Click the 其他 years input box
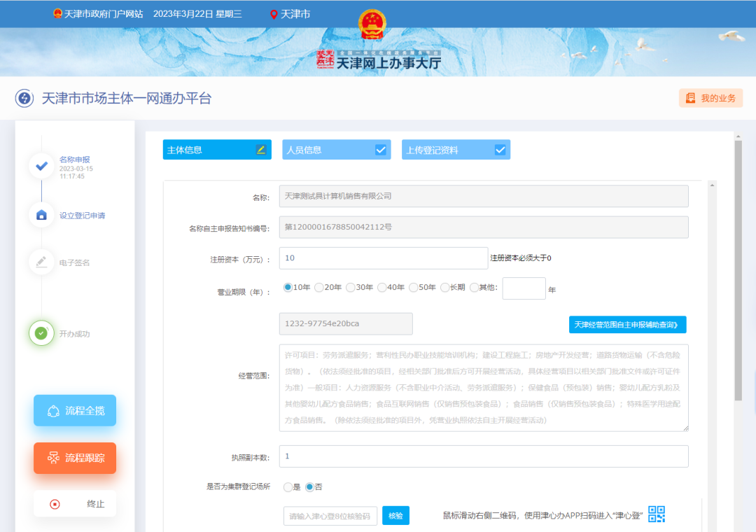This screenshot has height=532, width=756. [x=524, y=288]
